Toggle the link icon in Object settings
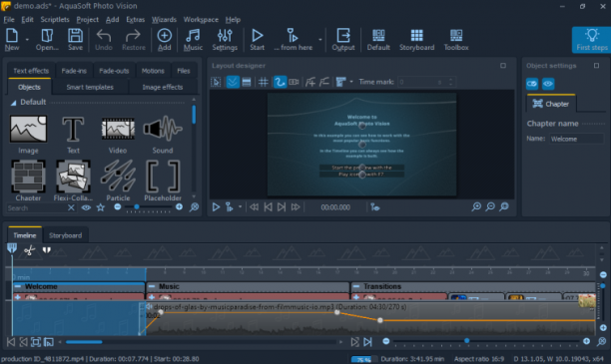The image size is (611, 364). 532,84
